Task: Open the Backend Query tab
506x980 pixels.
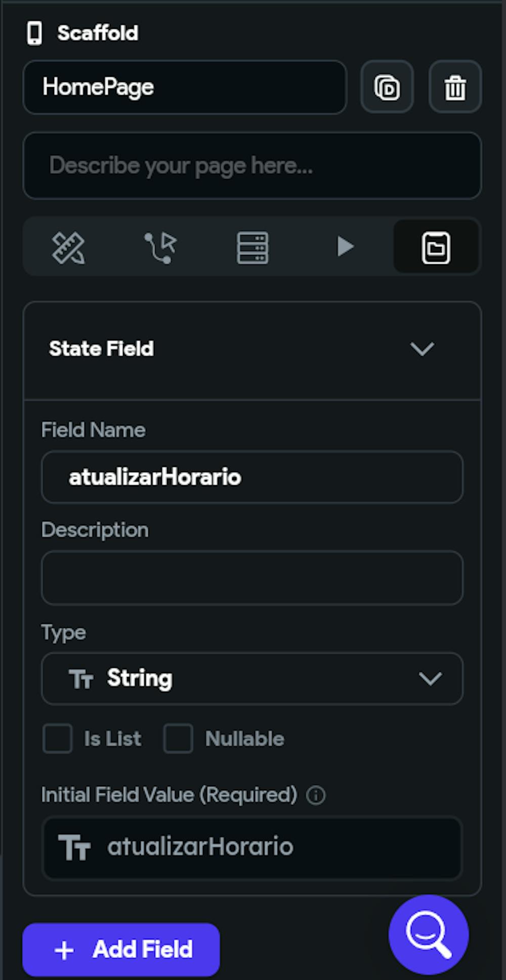Action: [x=252, y=247]
